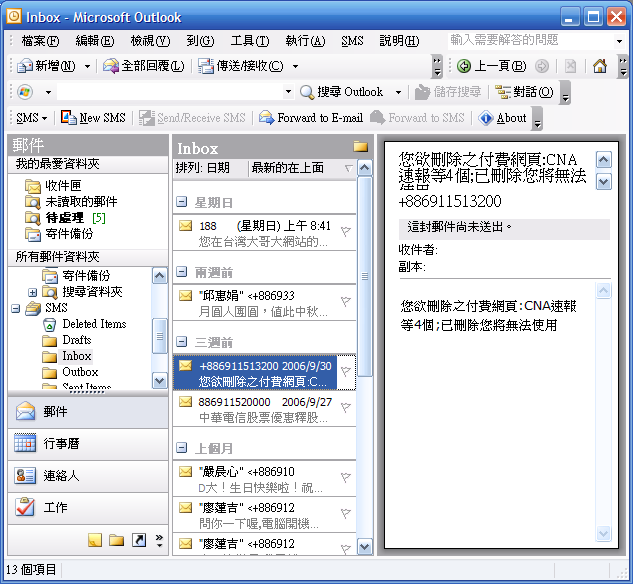The width and height of the screenshot is (633, 584).
Task: Click the Notes shortcut icon
Action: [x=95, y=540]
